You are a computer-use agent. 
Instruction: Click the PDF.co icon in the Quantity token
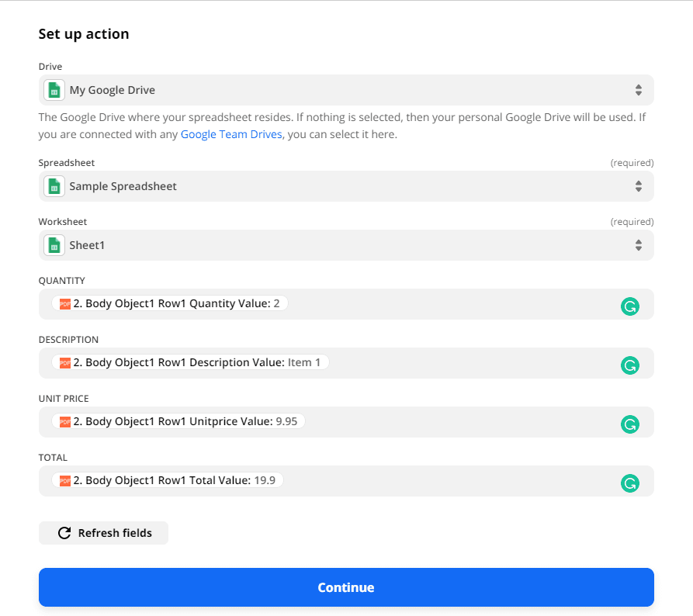pos(65,303)
